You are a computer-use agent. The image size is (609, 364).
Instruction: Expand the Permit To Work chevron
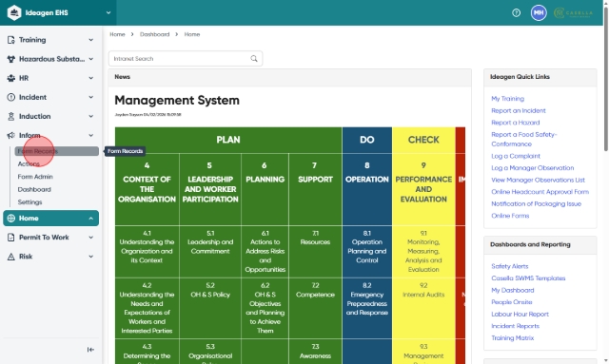point(91,237)
